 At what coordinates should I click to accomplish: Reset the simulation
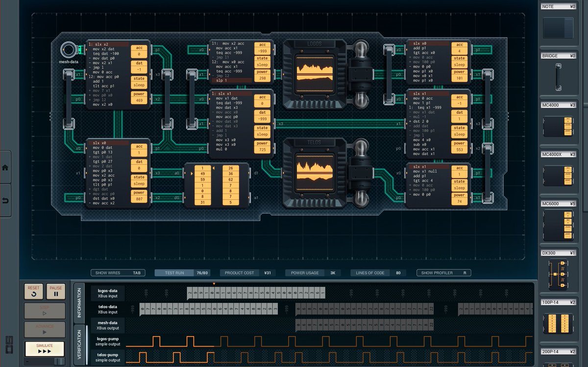click(34, 292)
